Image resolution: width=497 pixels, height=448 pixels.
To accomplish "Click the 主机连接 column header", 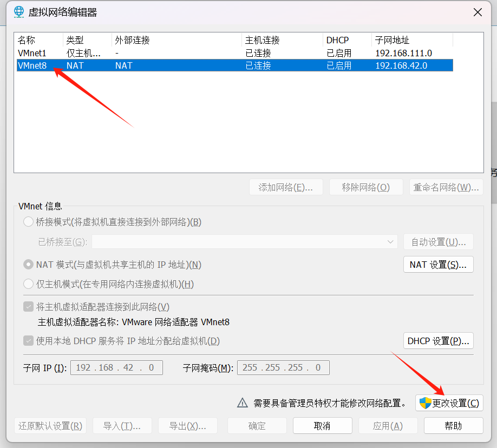I will pos(282,40).
